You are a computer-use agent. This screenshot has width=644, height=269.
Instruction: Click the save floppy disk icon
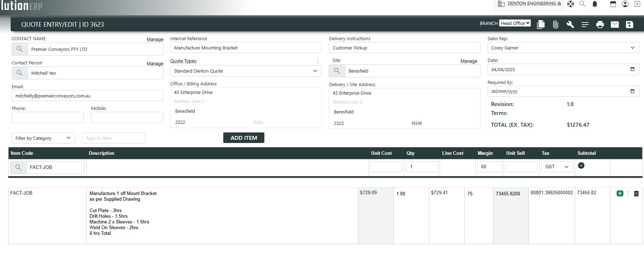pos(629,24)
